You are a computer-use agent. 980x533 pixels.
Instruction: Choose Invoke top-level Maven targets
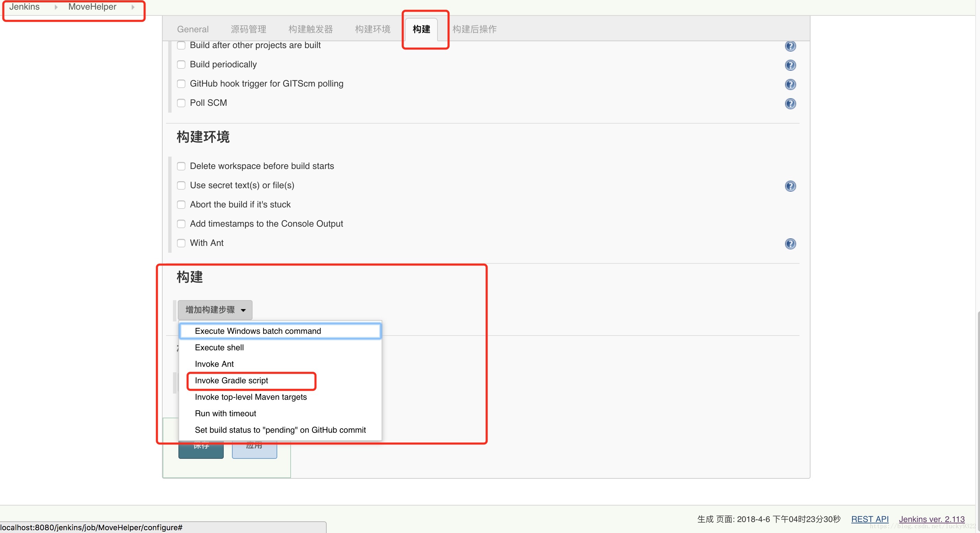click(x=280, y=397)
